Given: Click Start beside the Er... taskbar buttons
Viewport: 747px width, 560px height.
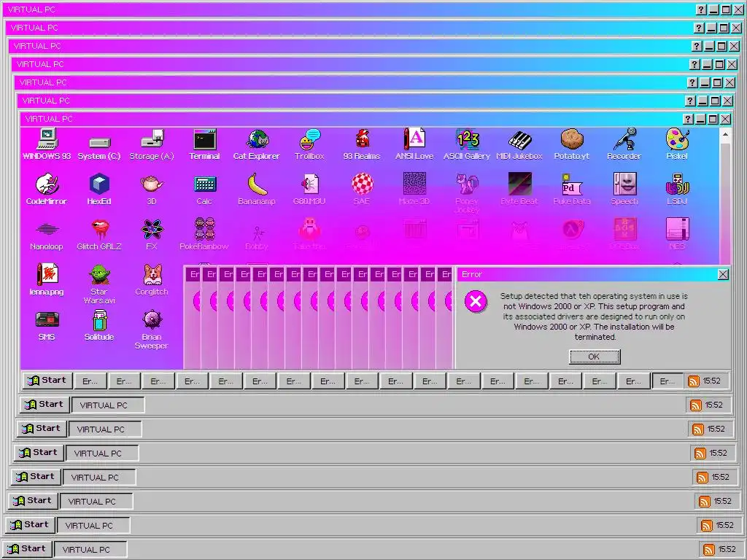Looking at the screenshot, I should (x=47, y=381).
